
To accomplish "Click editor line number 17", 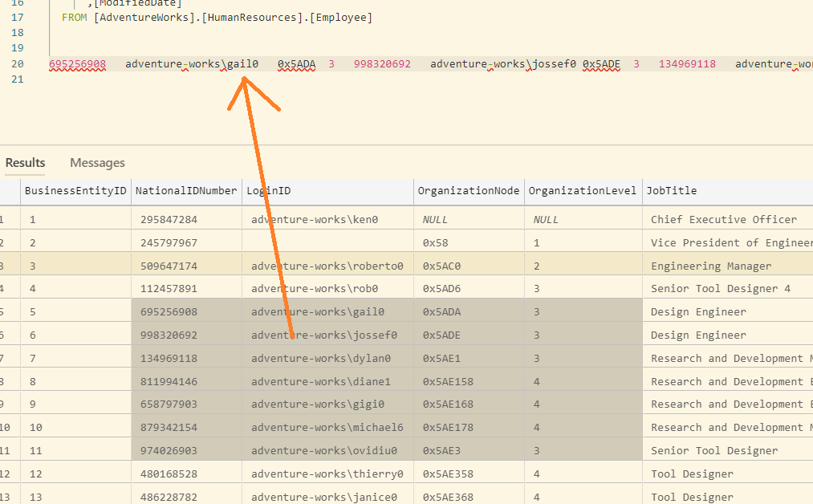I will point(18,17).
